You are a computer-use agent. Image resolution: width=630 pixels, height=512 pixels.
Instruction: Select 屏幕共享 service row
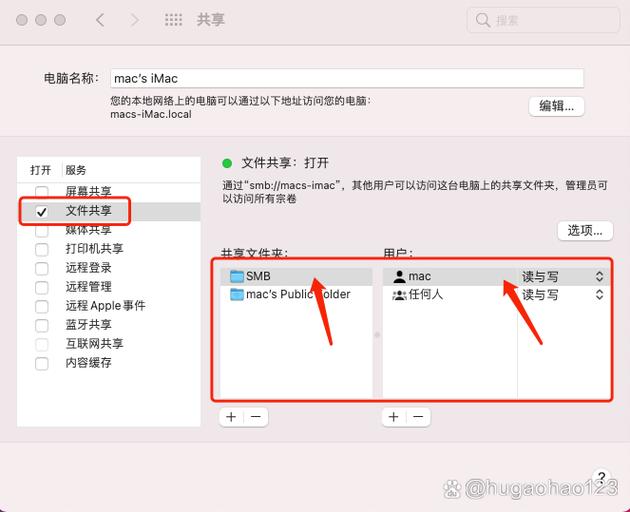pyautogui.click(x=109, y=192)
